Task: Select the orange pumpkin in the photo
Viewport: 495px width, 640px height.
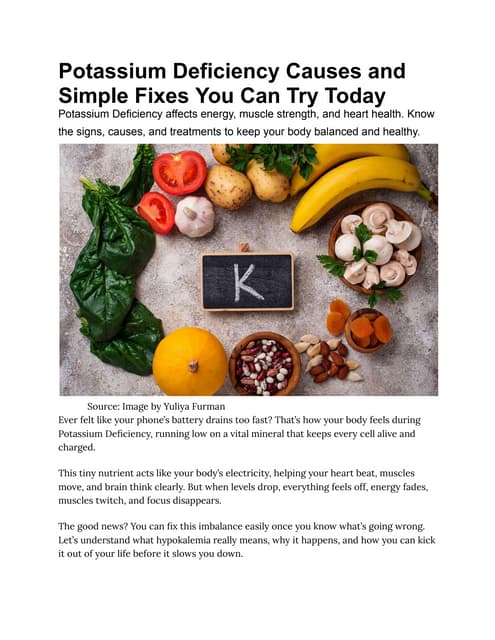Action: pos(190,362)
